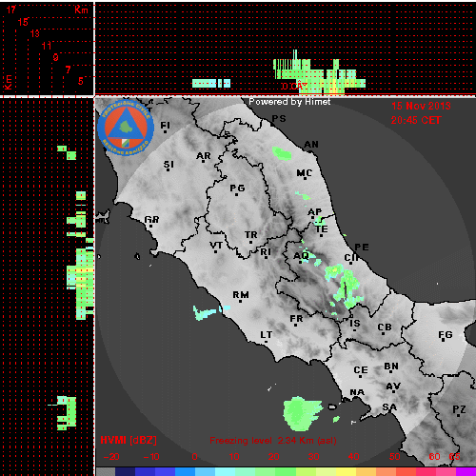Image resolution: width=476 pixels, height=476 pixels.
Task: Click the RM city label
Action: click(241, 295)
